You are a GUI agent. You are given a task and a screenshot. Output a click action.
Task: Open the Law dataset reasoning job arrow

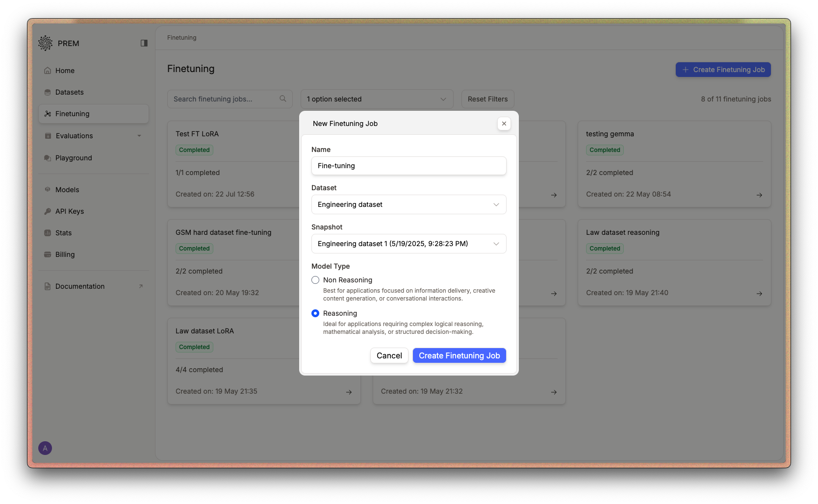tap(759, 294)
